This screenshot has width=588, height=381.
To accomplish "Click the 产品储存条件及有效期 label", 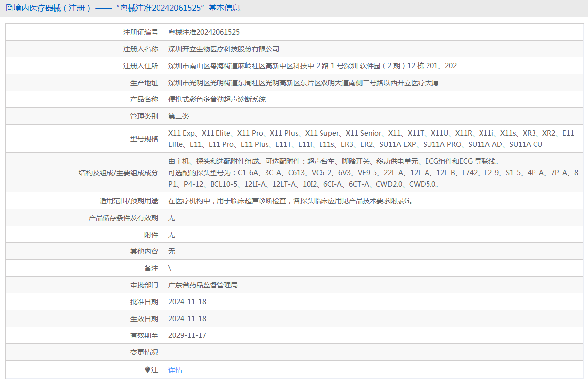I will tap(123, 218).
